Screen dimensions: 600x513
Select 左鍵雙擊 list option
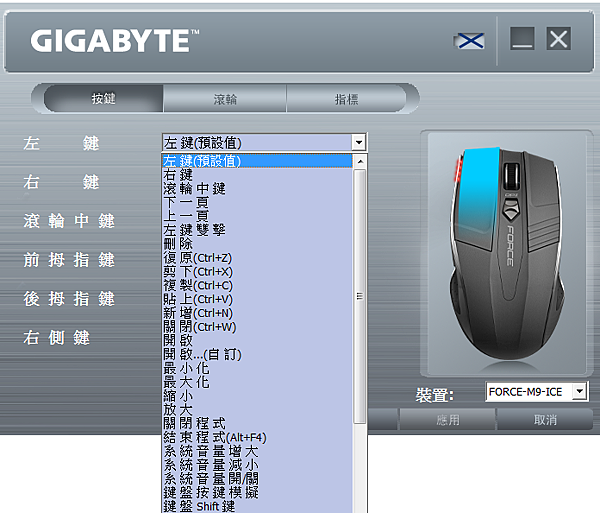click(257, 230)
